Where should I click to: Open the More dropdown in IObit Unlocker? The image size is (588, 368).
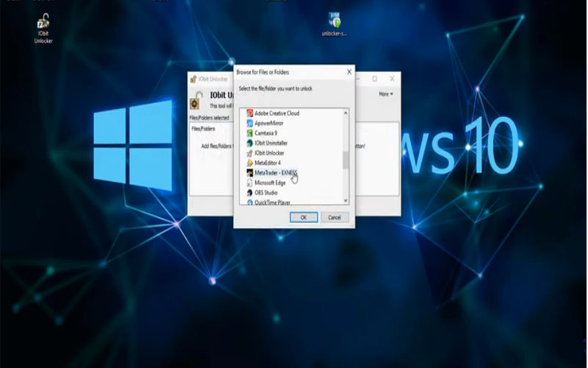tap(386, 94)
